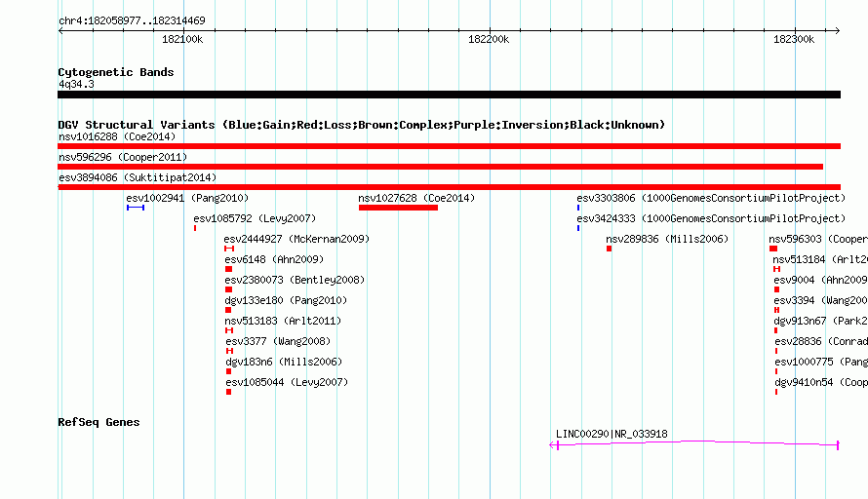Click the DGV Structural Variants track title
Viewport: 868px width, 499px height.
(x=362, y=125)
